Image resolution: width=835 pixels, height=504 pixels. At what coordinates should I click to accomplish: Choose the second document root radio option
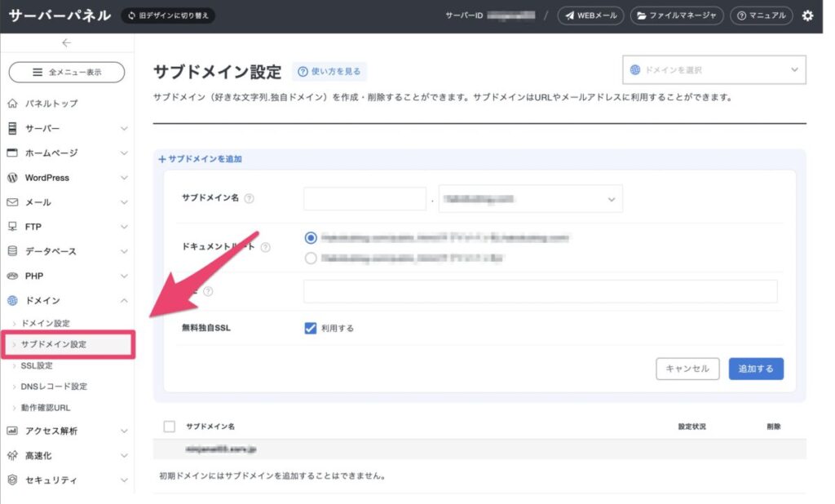pos(310,259)
